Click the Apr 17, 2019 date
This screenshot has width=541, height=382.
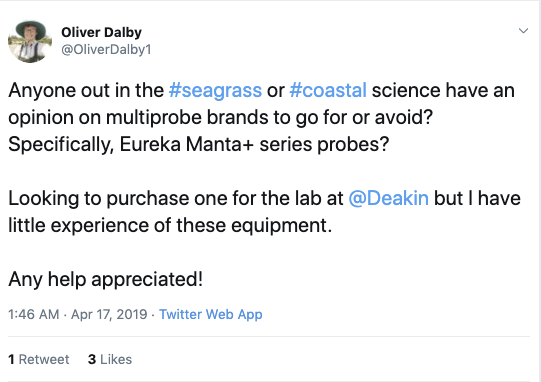(x=109, y=314)
